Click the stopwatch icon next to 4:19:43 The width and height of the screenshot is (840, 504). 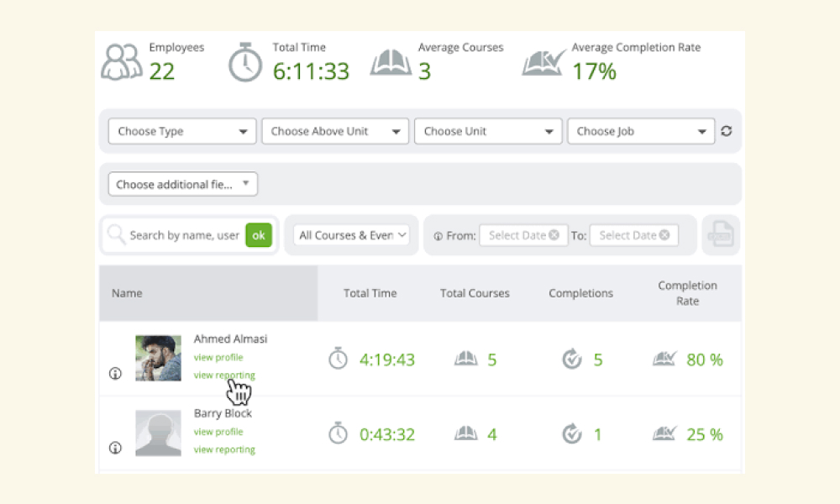pyautogui.click(x=338, y=359)
